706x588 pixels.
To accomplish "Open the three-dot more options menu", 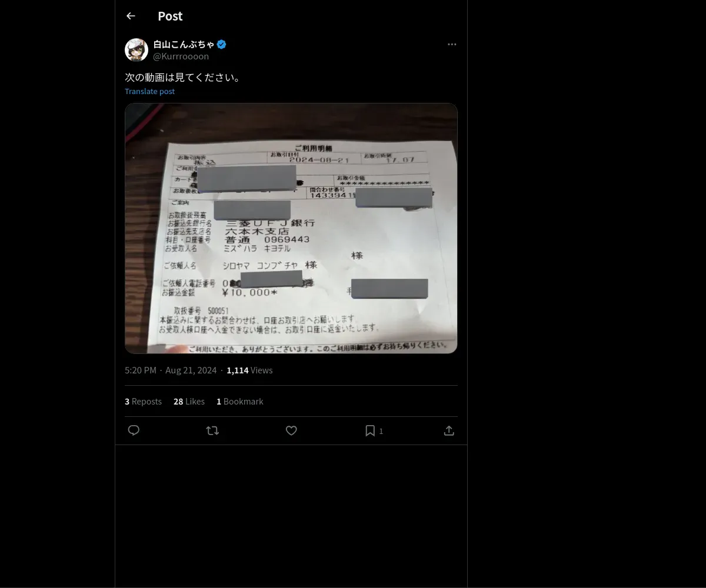I will 452,44.
